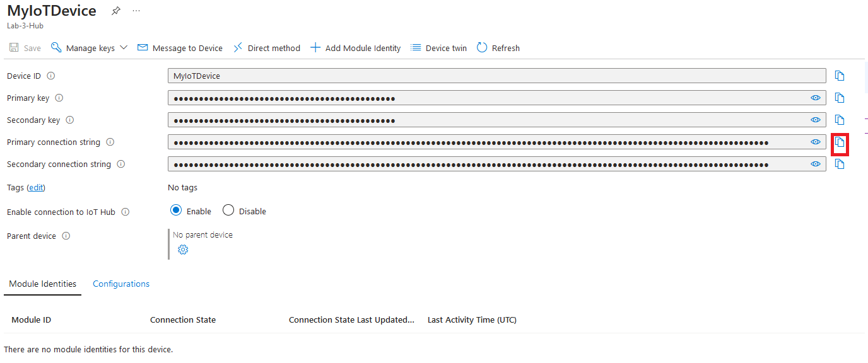The width and height of the screenshot is (868, 363).
Task: Copy the Secondary key
Action: click(840, 120)
